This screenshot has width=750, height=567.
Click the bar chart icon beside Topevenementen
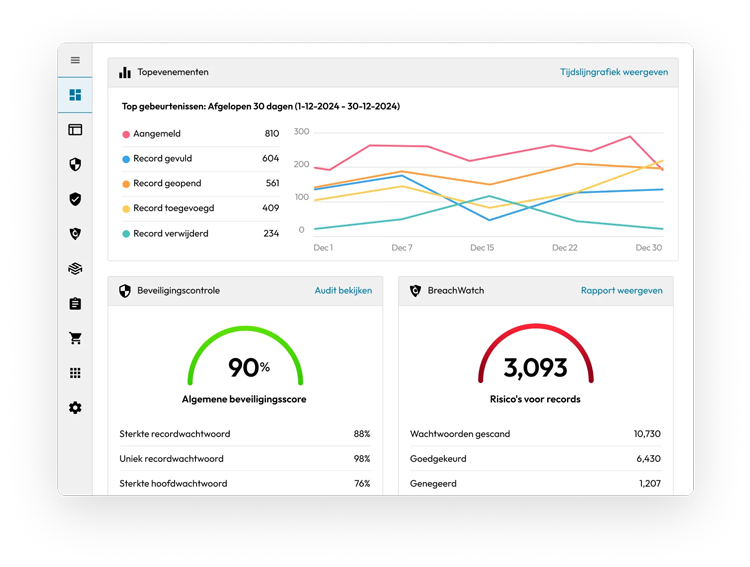pyautogui.click(x=125, y=73)
